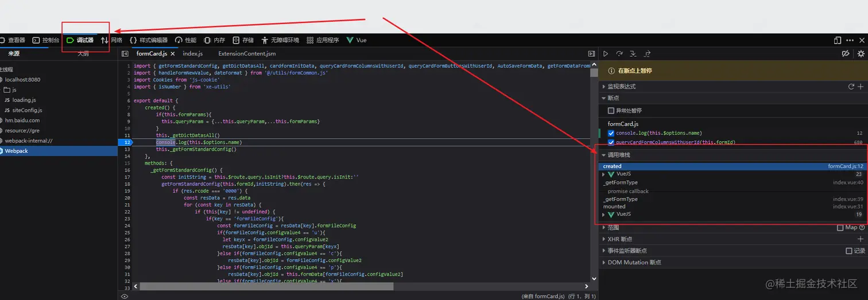
Task: Refresh watch expressions with the reload icon
Action: click(x=851, y=87)
